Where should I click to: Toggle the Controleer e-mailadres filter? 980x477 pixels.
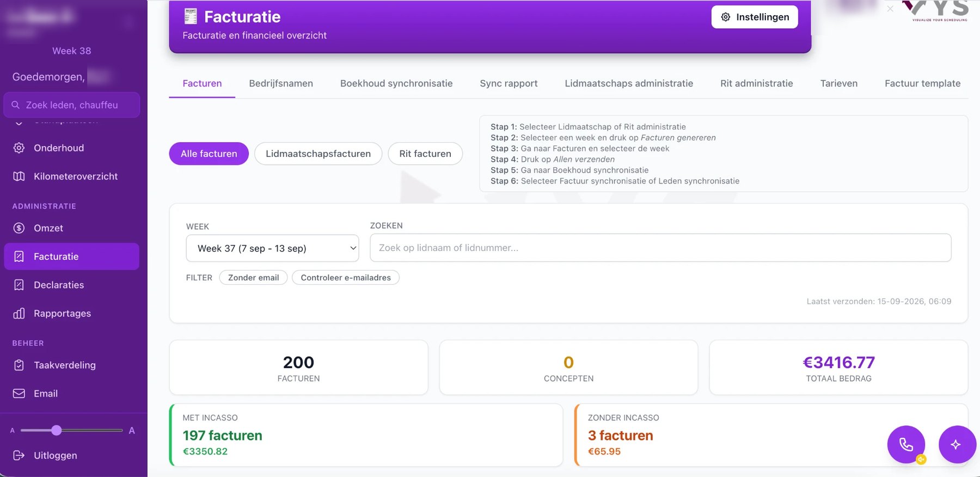pyautogui.click(x=346, y=278)
